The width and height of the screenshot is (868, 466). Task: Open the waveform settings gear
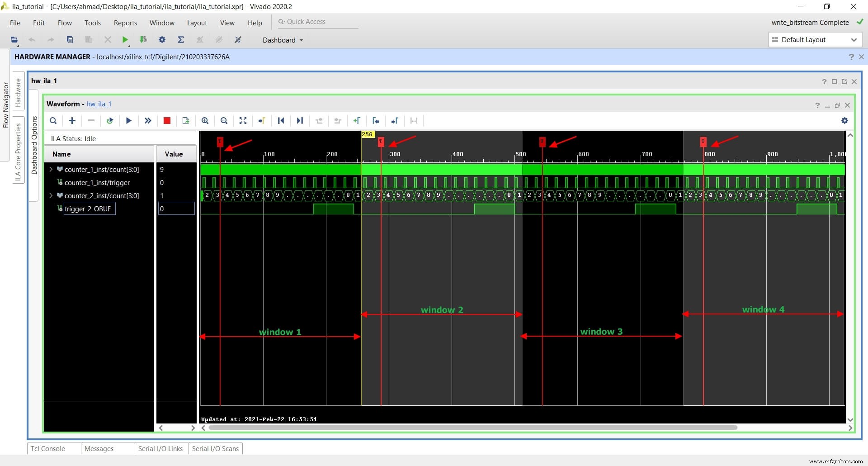click(x=845, y=121)
